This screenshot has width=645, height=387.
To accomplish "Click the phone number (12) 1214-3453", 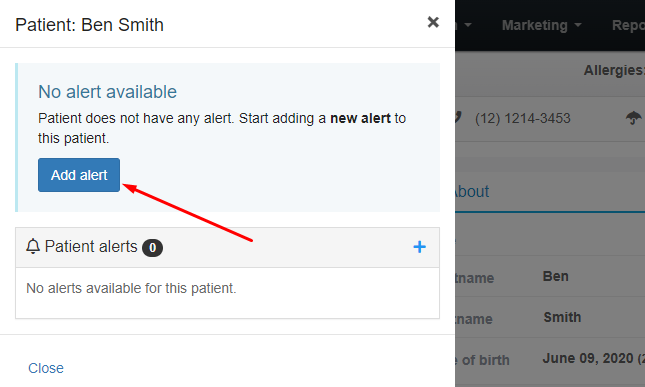I will [x=522, y=118].
